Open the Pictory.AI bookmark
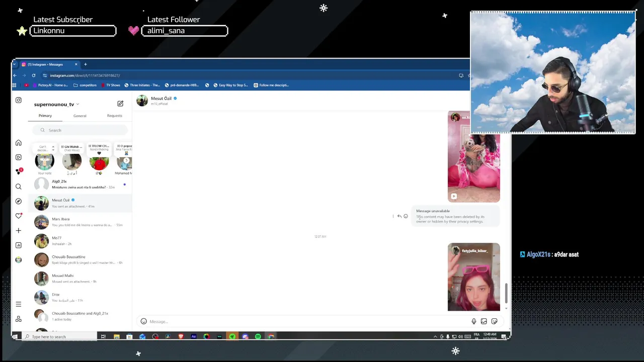Screen dimensions: 644x362 click(50, 85)
